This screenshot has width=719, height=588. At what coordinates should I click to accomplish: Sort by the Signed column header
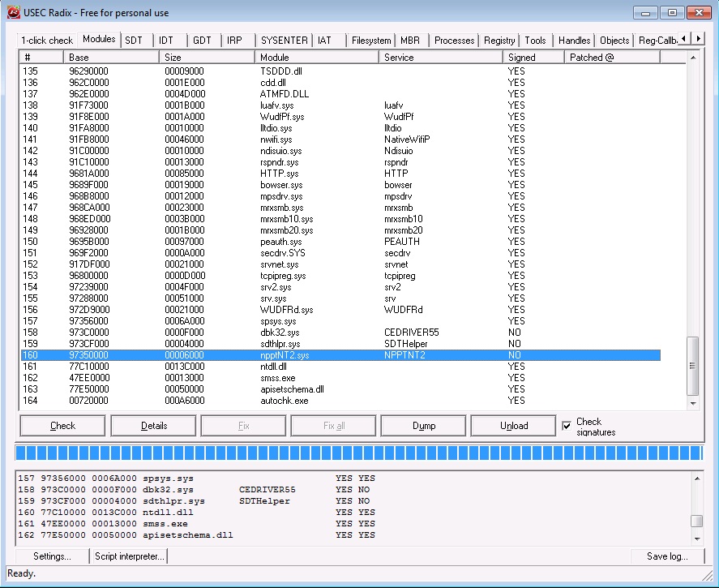pos(533,58)
